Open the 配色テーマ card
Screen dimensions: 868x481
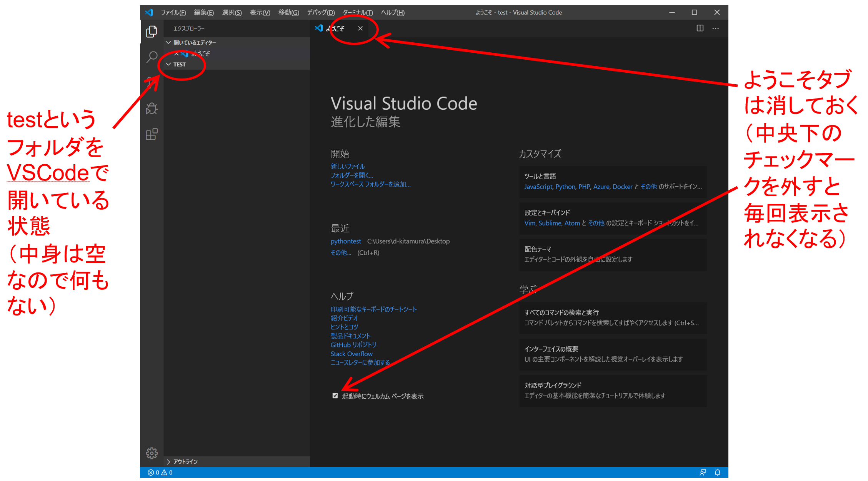coord(613,254)
